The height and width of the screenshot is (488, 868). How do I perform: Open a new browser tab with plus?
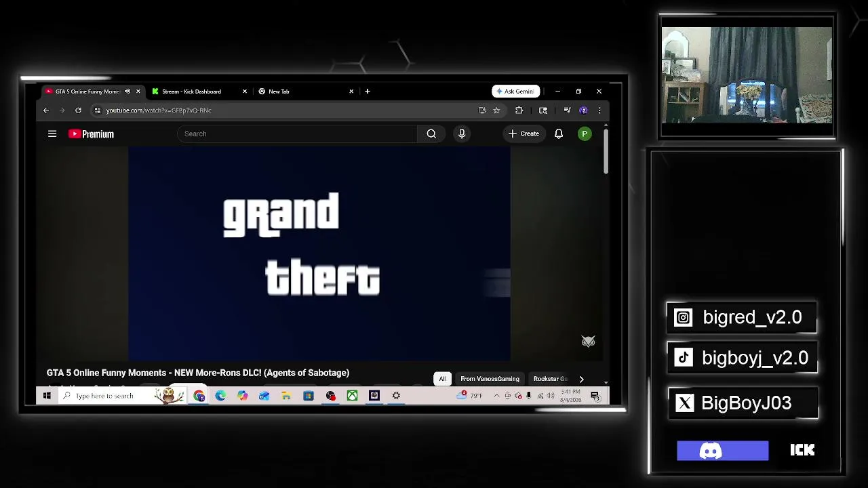(368, 91)
